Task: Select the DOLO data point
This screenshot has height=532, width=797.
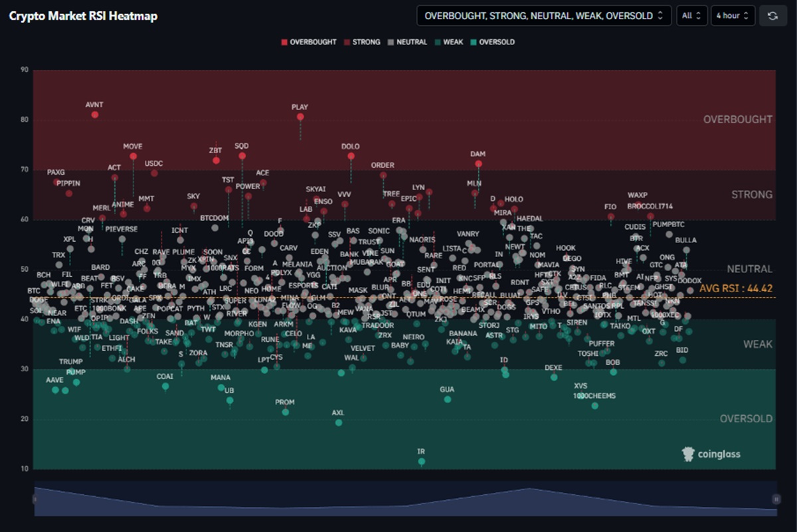Action: click(351, 156)
